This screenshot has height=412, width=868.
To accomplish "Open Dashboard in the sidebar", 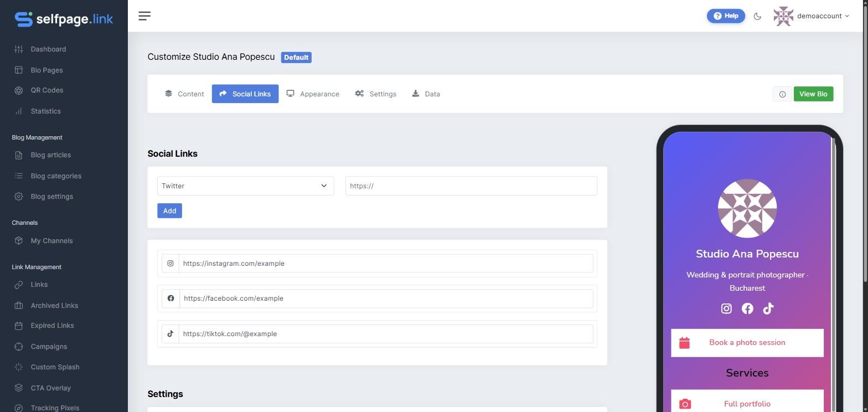I will [48, 49].
